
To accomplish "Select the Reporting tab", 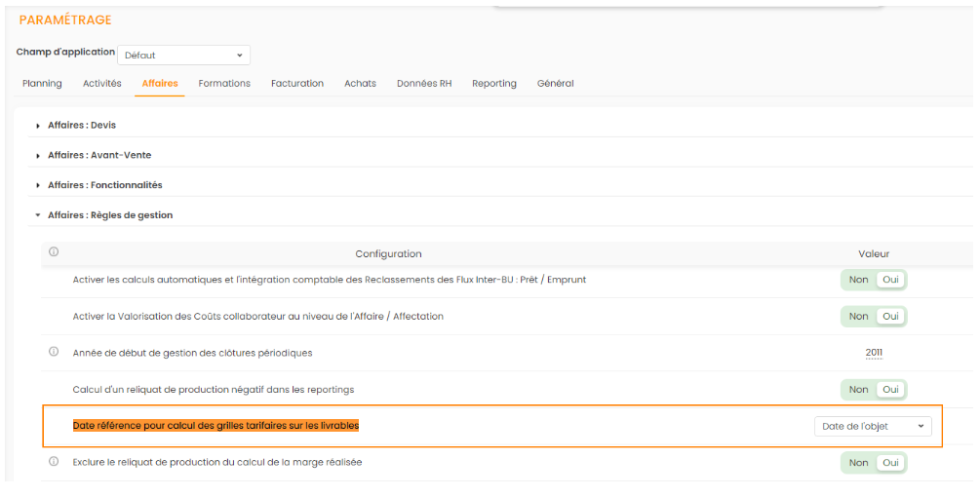I will coord(494,84).
